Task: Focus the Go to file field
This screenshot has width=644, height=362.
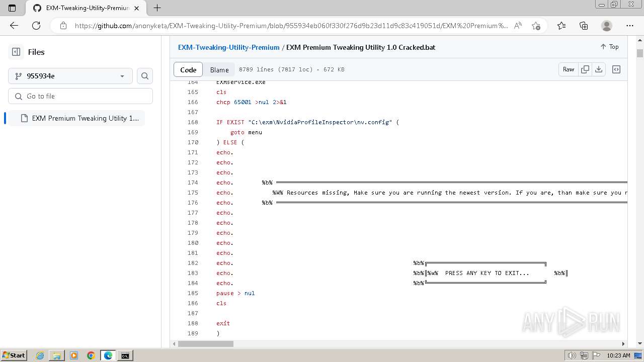Action: pyautogui.click(x=80, y=96)
